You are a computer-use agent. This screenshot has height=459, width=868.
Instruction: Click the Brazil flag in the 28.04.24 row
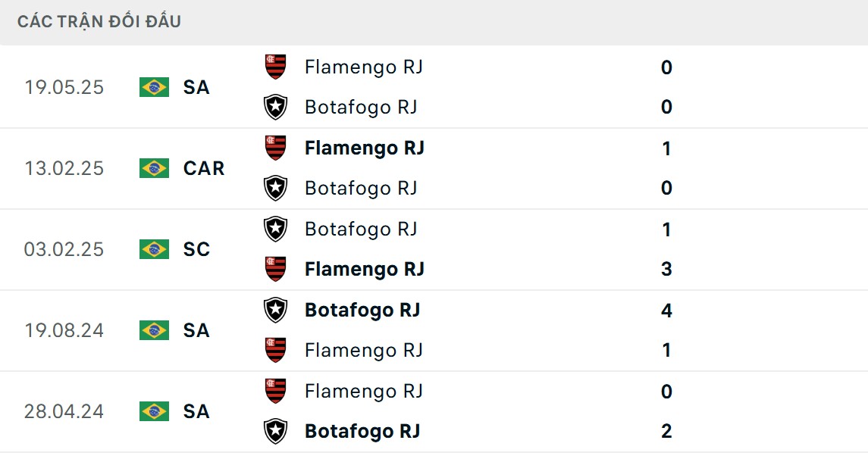pyautogui.click(x=154, y=411)
